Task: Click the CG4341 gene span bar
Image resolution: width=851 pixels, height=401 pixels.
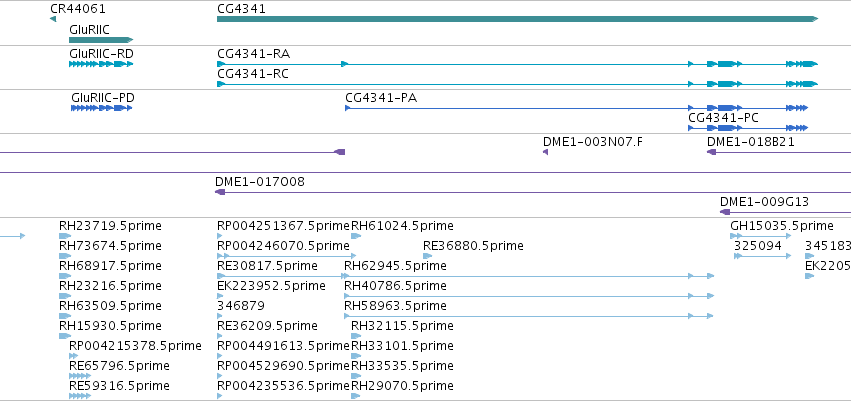Action: pos(517,19)
